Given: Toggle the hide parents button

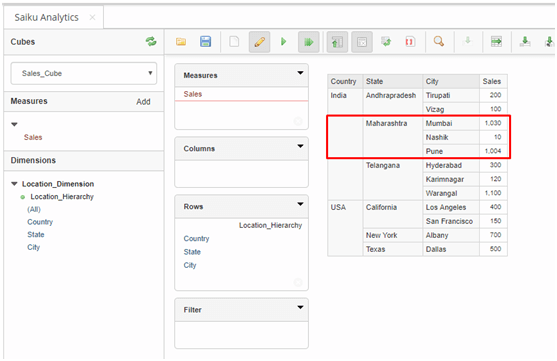Looking at the screenshot, I should pos(337,42).
